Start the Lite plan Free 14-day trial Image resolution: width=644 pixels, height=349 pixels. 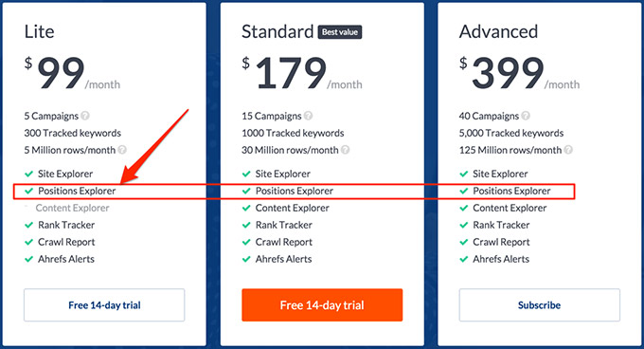coord(104,305)
